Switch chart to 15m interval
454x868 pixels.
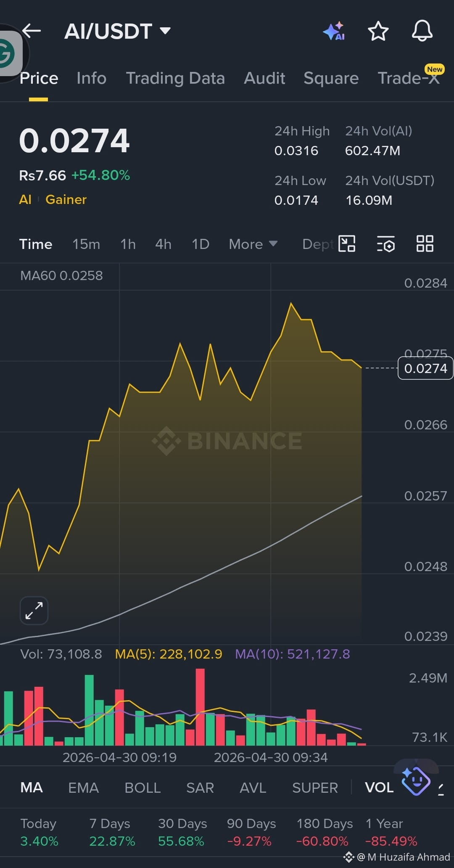pyautogui.click(x=86, y=244)
